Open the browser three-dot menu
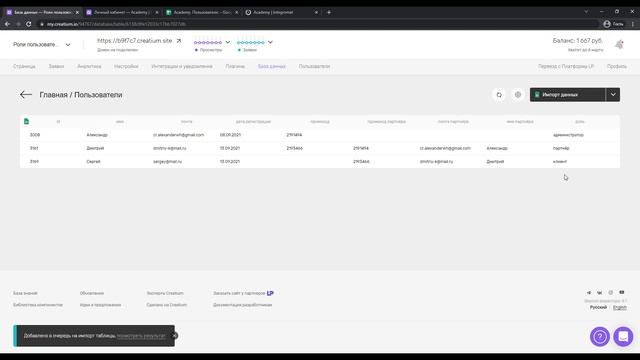This screenshot has height=360, width=640. (x=633, y=24)
